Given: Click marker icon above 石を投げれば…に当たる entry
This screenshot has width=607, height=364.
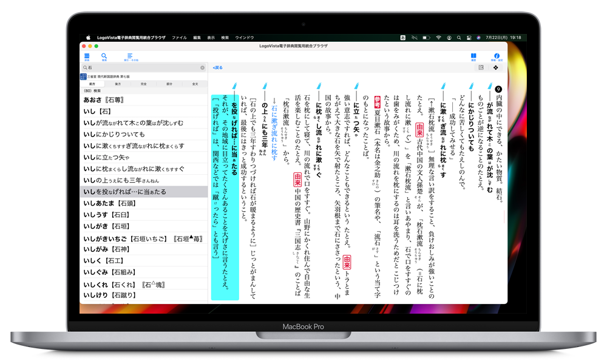Looking at the screenshot, I should [x=234, y=86].
